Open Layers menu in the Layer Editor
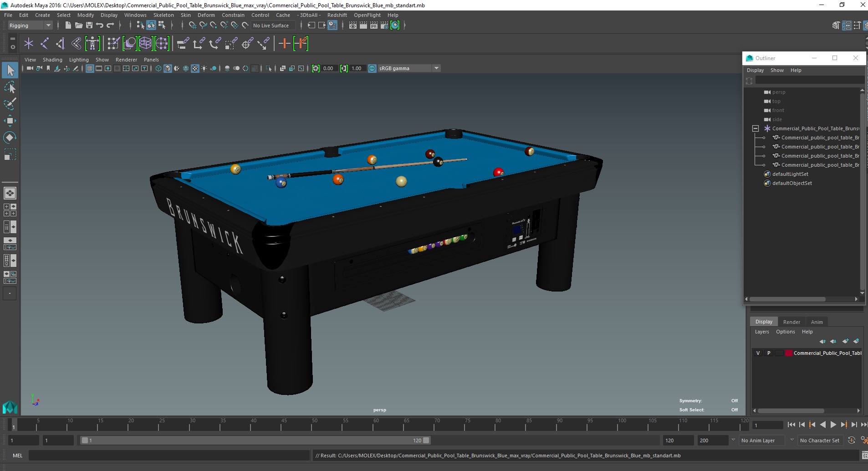This screenshot has height=471, width=868. pyautogui.click(x=762, y=332)
